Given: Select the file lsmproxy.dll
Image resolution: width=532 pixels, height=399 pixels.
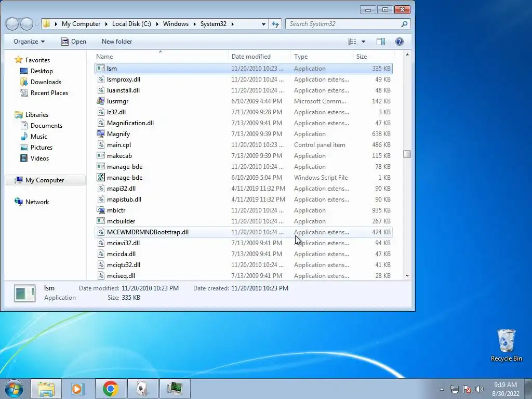Looking at the screenshot, I should point(244,79).
